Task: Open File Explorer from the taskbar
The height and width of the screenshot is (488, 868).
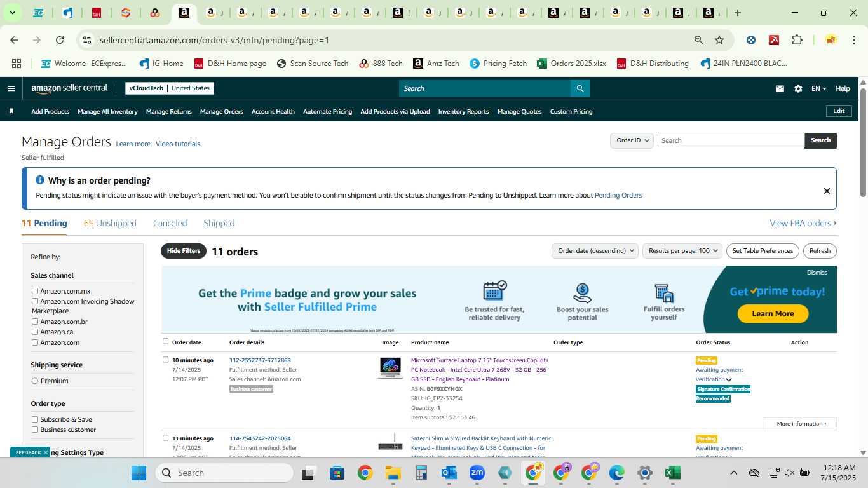Action: (x=393, y=473)
